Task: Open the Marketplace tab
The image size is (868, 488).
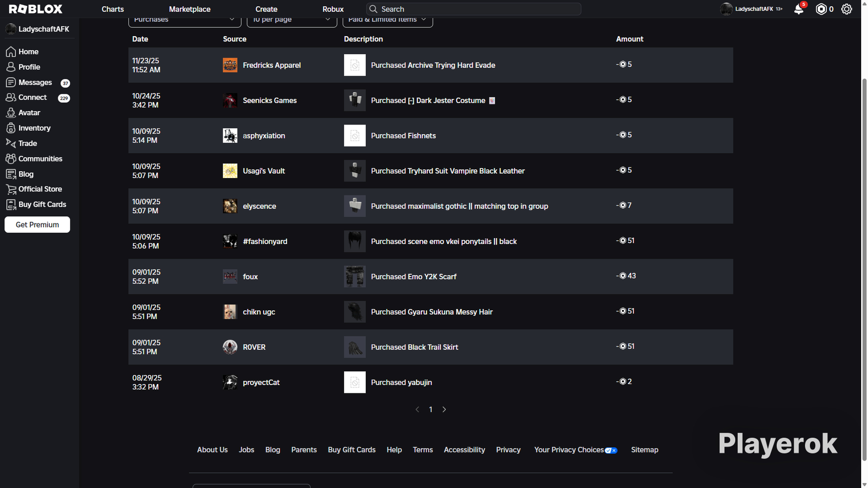Action: (x=190, y=9)
